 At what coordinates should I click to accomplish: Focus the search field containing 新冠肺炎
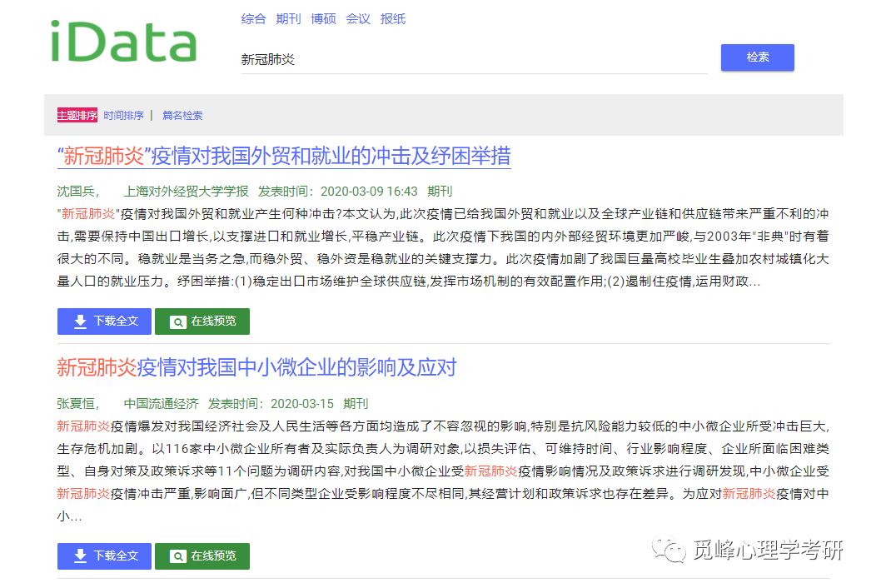click(x=474, y=59)
